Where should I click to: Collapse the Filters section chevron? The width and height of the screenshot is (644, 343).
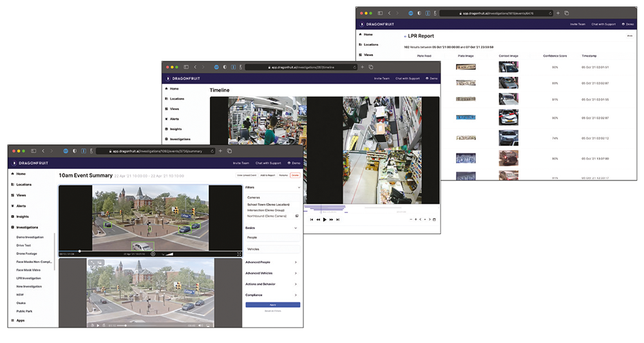(298, 188)
